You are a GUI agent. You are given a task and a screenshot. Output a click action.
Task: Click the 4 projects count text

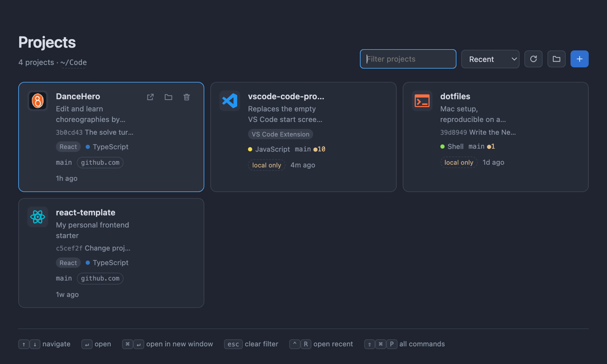(x=36, y=62)
